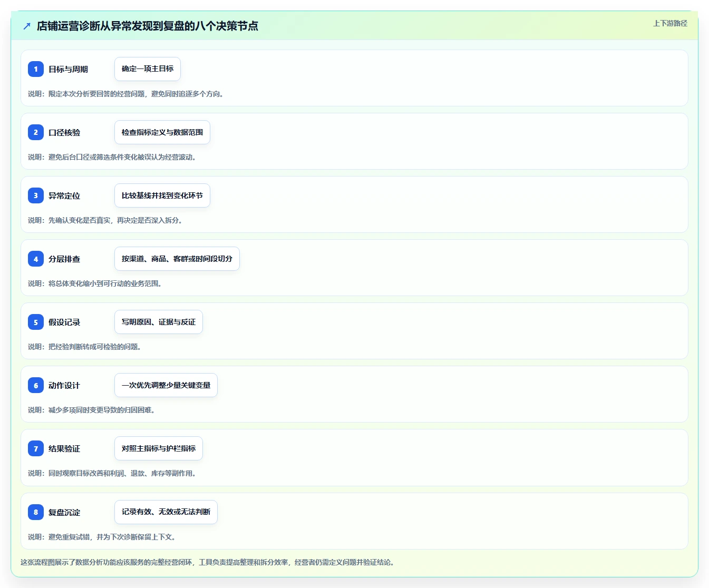Select the step number 6 badge
Image resolution: width=709 pixels, height=588 pixels.
click(36, 385)
